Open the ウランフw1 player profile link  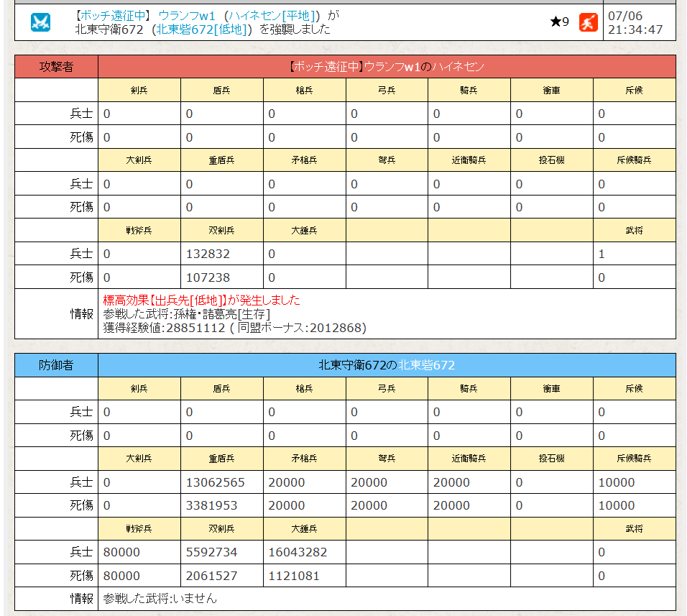[x=187, y=15]
